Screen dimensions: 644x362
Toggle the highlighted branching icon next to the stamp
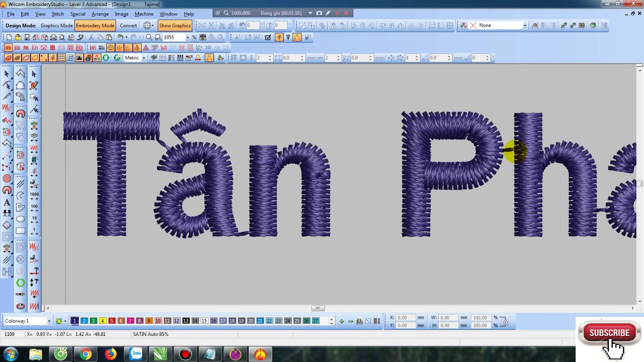[x=209, y=58]
